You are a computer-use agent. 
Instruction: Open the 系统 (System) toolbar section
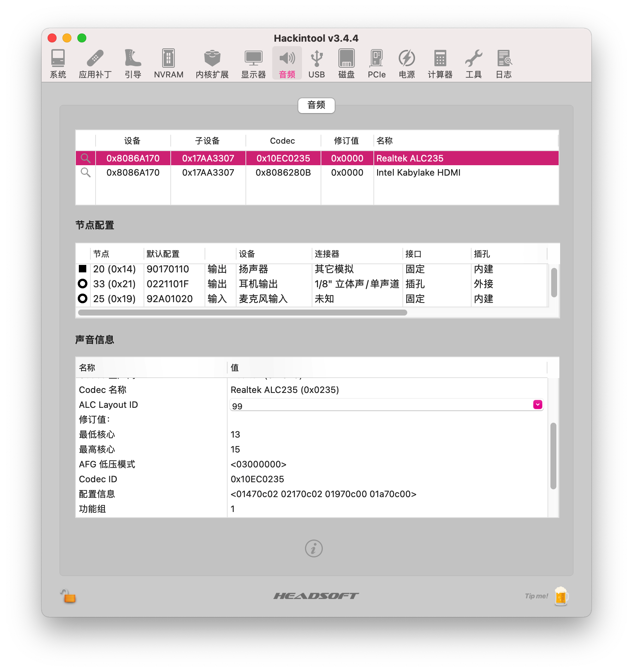click(x=58, y=64)
